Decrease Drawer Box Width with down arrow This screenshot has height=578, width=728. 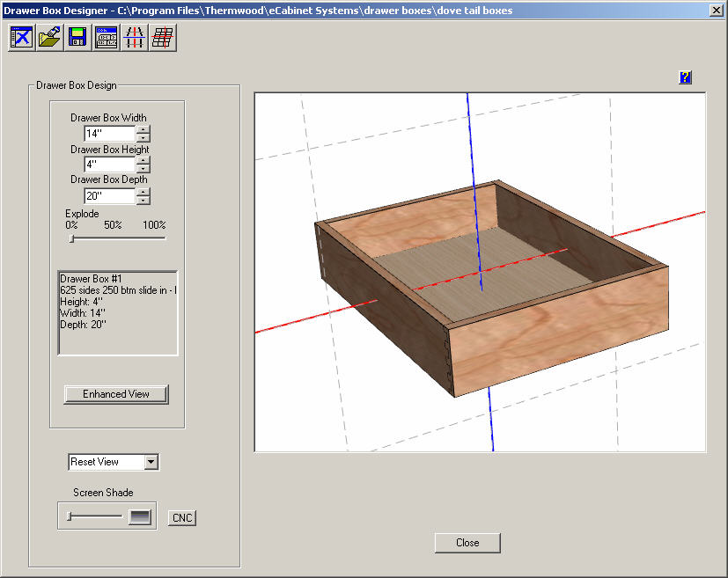pyautogui.click(x=143, y=138)
